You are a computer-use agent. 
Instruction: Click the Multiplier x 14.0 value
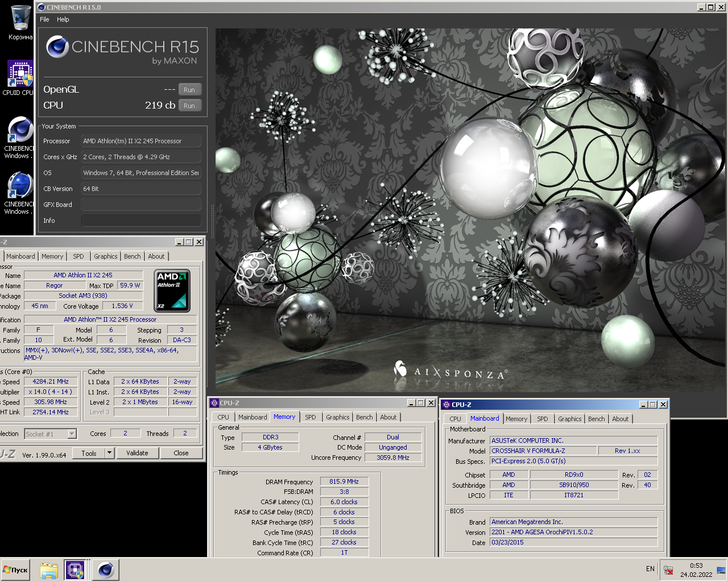tap(51, 392)
